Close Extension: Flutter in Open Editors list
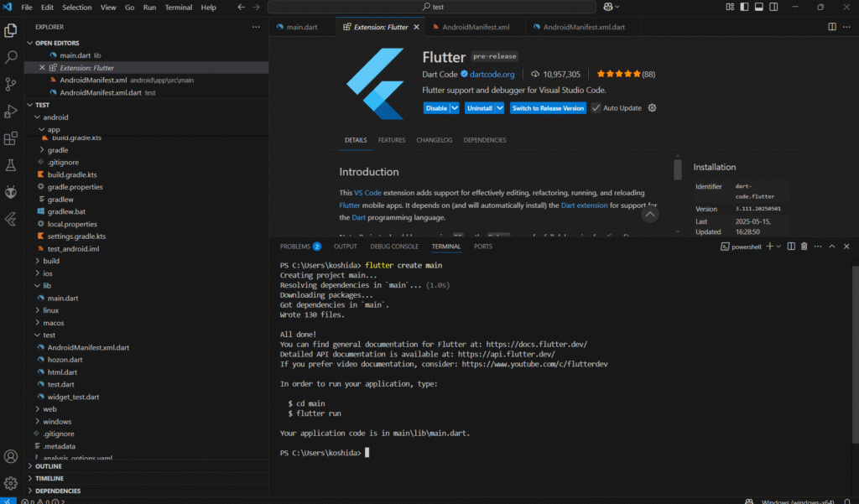This screenshot has width=859, height=504. click(x=42, y=67)
